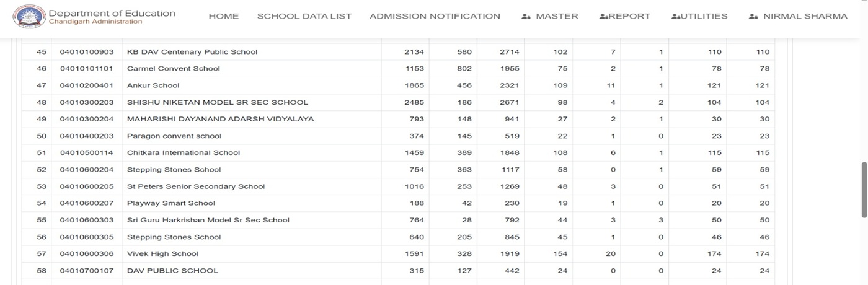Screen dimensions: 868x285
Task: Click the Department of Education title text
Action: (x=112, y=13)
